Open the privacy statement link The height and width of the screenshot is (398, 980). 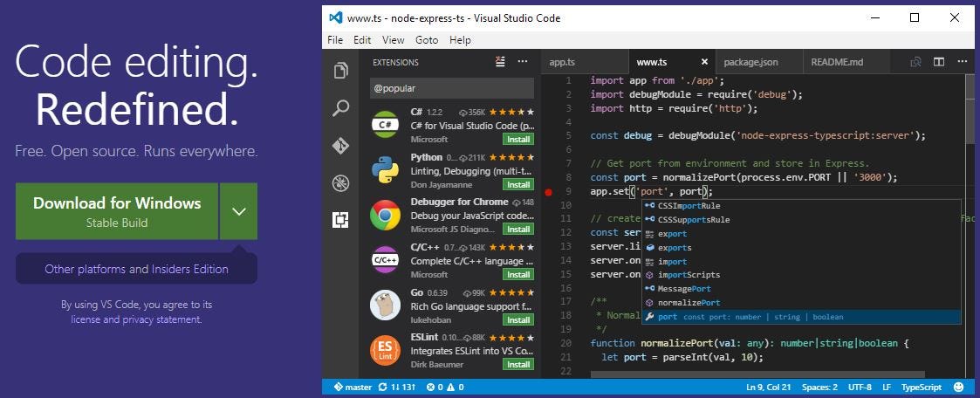point(161,319)
